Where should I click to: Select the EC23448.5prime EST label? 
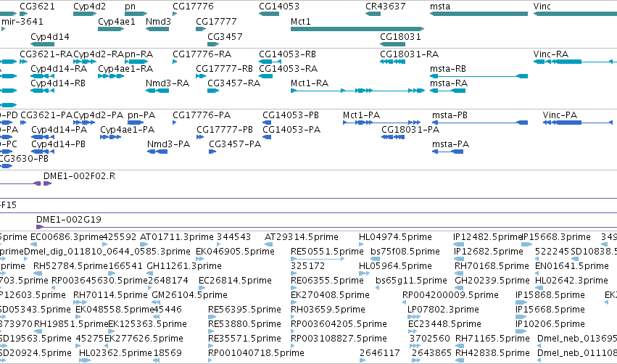click(x=444, y=325)
